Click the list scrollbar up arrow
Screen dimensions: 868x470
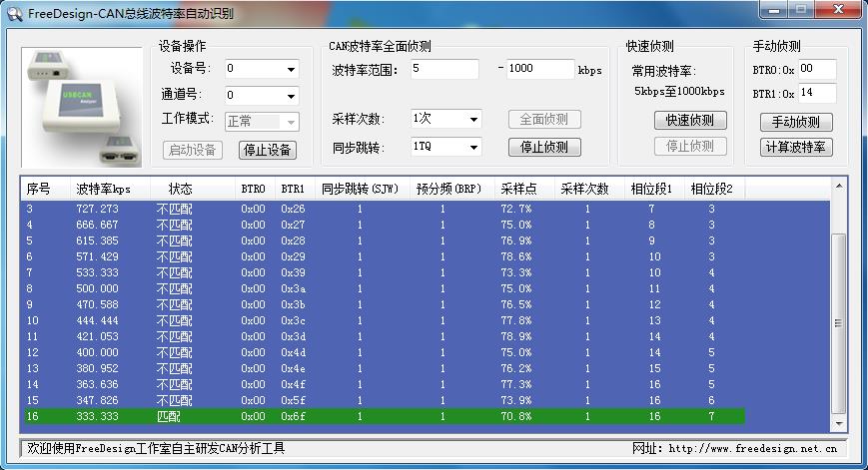point(839,187)
